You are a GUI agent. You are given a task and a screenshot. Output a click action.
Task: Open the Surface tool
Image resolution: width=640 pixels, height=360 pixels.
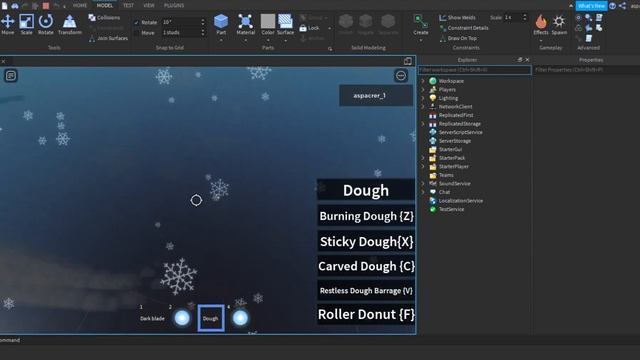[285, 24]
